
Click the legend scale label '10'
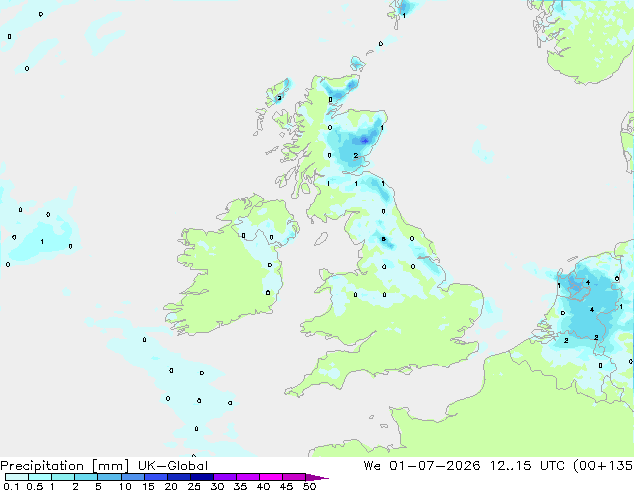pyautogui.click(x=125, y=486)
